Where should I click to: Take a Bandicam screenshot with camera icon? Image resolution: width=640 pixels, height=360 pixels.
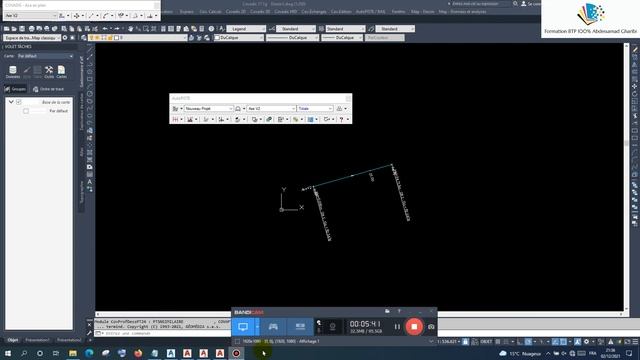[431, 327]
